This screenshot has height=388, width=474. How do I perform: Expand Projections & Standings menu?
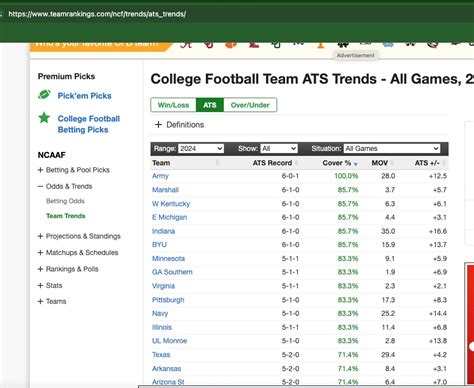pyautogui.click(x=79, y=236)
